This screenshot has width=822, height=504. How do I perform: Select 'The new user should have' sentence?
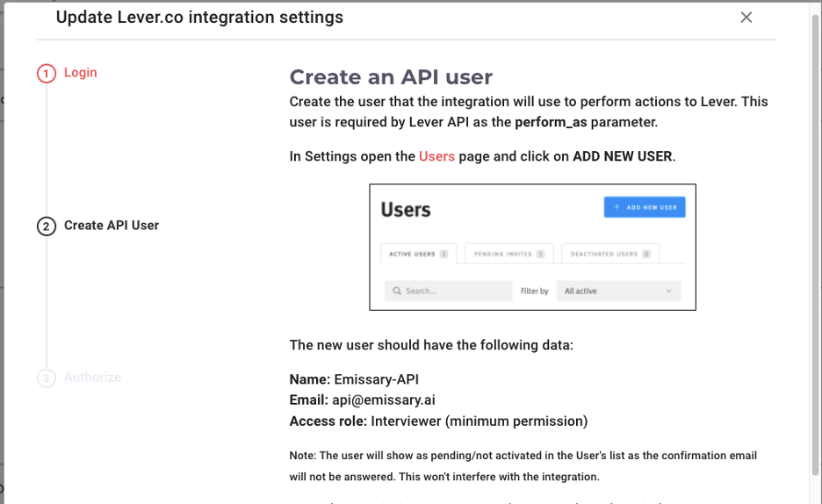(x=431, y=345)
